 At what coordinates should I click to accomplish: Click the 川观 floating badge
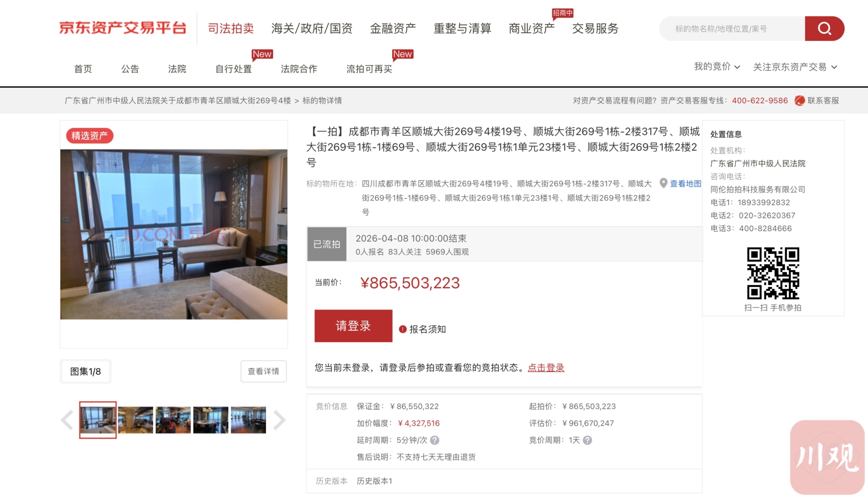pyautogui.click(x=827, y=457)
